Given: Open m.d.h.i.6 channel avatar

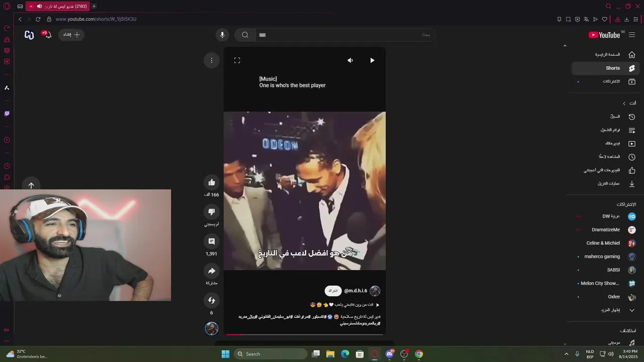Looking at the screenshot, I should 375,291.
